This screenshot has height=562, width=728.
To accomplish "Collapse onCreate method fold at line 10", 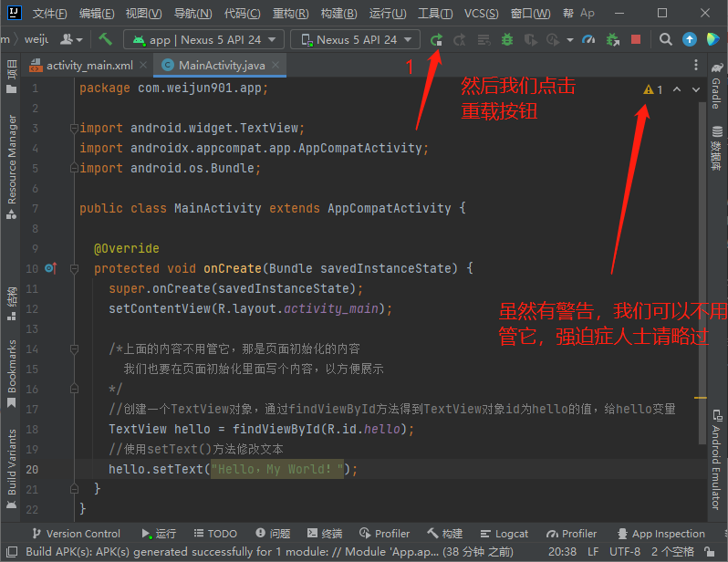I will click(74, 268).
